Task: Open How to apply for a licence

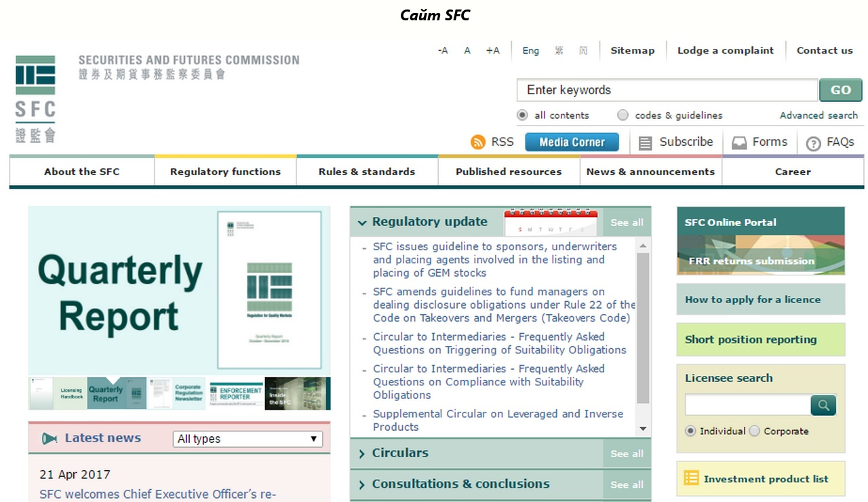Action: [x=761, y=299]
